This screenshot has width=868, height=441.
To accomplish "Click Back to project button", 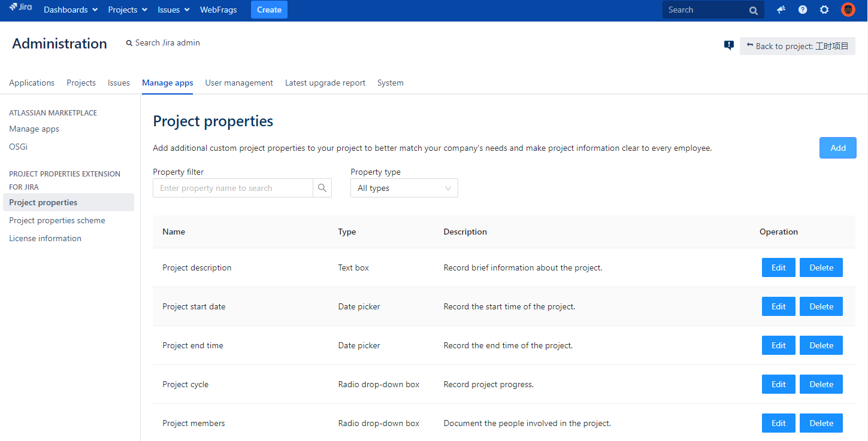I will [x=797, y=46].
